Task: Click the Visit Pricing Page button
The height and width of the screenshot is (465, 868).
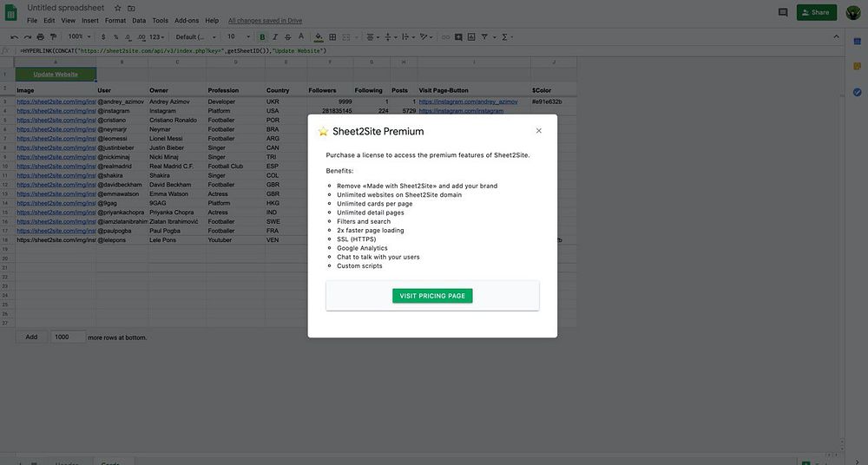Action: (x=432, y=296)
